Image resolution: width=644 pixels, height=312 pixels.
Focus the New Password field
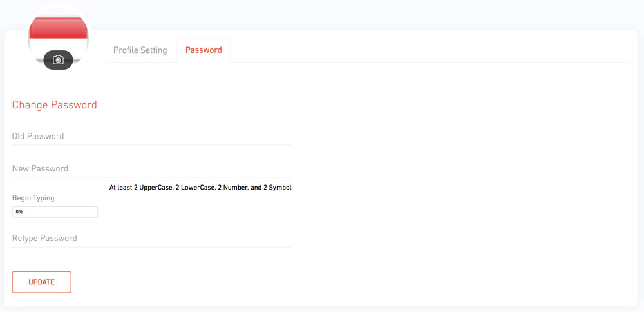pos(151,169)
